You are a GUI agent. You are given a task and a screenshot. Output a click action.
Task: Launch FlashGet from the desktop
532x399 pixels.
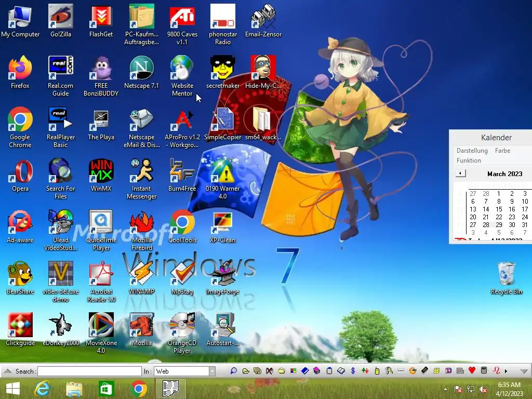[x=101, y=20]
